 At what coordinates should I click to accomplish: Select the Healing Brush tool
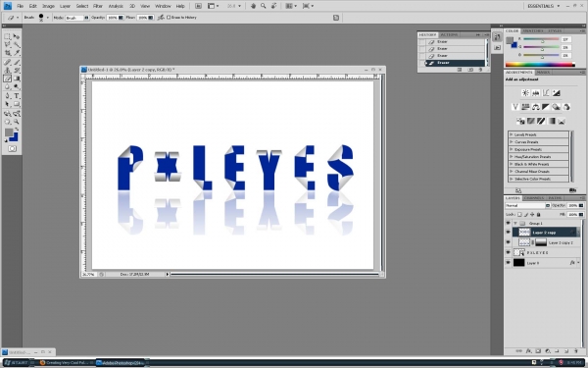point(7,62)
